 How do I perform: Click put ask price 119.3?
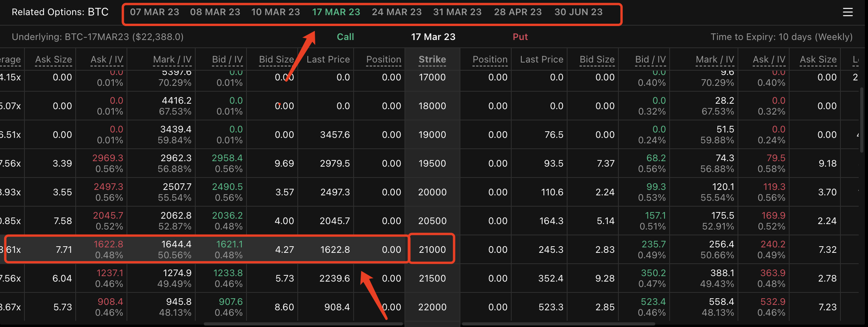(x=774, y=187)
